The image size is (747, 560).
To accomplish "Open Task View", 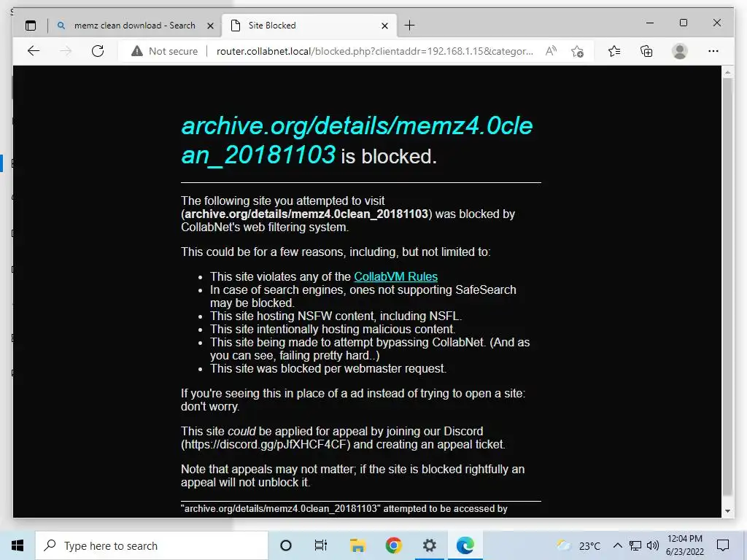I will click(321, 545).
